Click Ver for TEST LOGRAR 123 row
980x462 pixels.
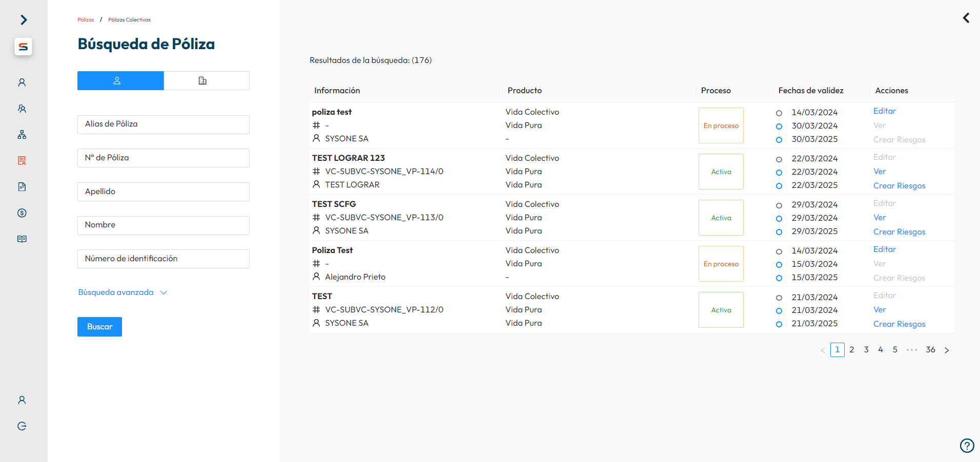point(880,172)
